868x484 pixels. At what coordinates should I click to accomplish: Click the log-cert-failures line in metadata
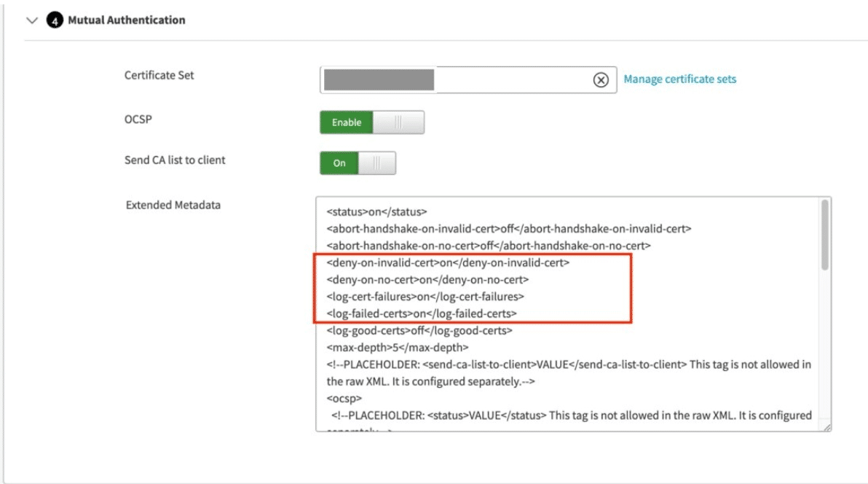425,297
